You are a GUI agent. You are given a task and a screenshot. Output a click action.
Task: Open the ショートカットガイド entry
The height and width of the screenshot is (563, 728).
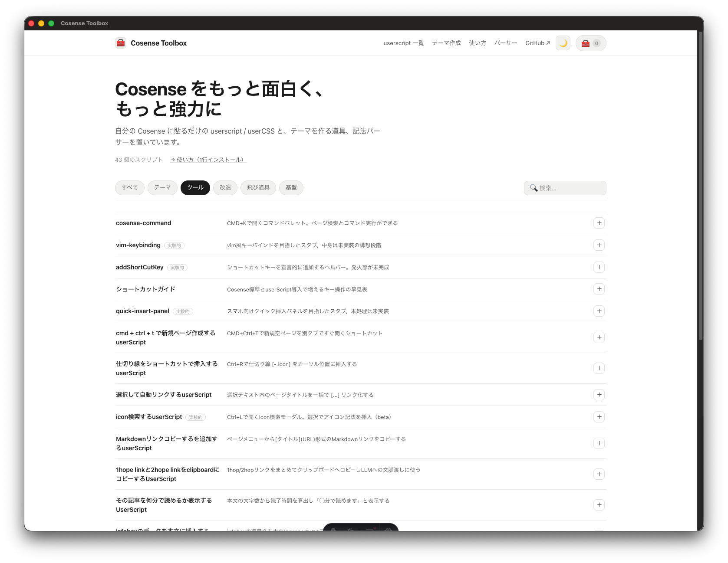coord(145,289)
